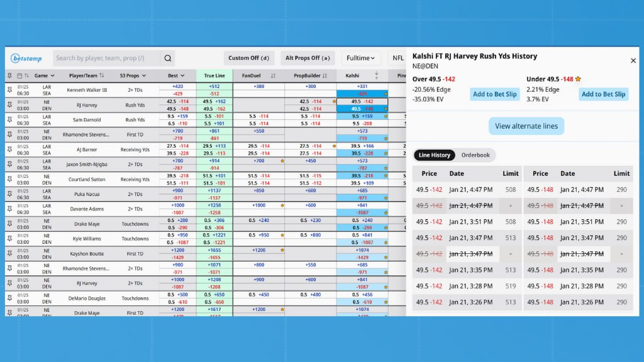
Task: Open the Fulltime dropdown
Action: point(362,58)
